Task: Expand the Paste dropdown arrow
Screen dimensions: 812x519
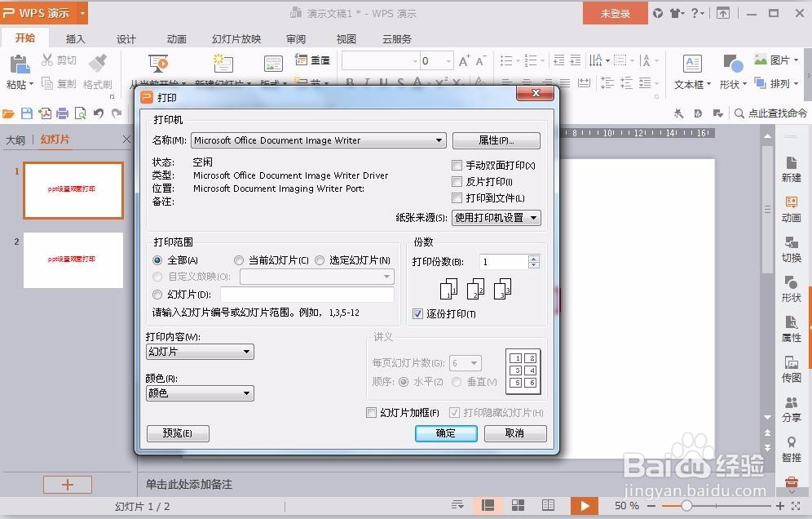Action: [31, 84]
